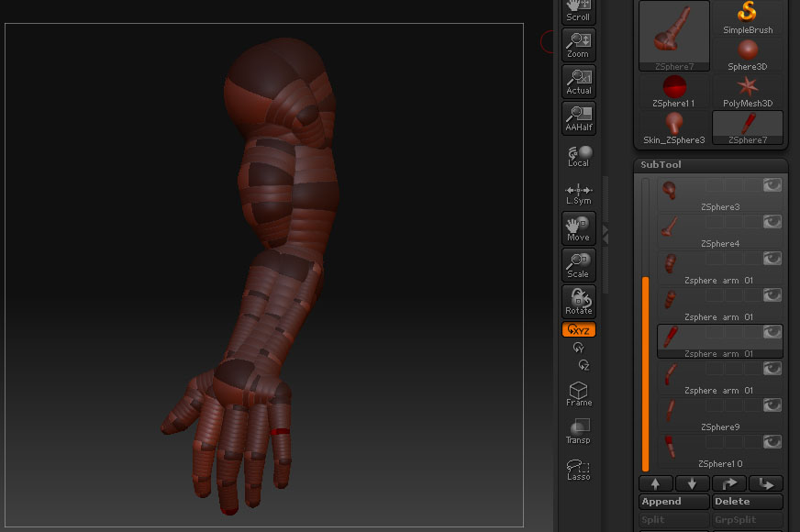Select the Scale transform tool

[x=578, y=265]
